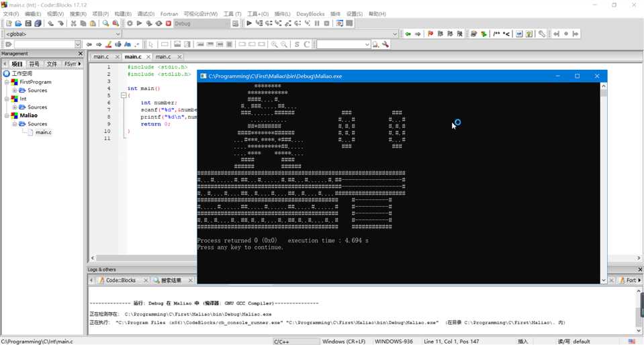The width and height of the screenshot is (644, 345).
Task: Save the current file with the floppy icon
Action: (x=28, y=23)
